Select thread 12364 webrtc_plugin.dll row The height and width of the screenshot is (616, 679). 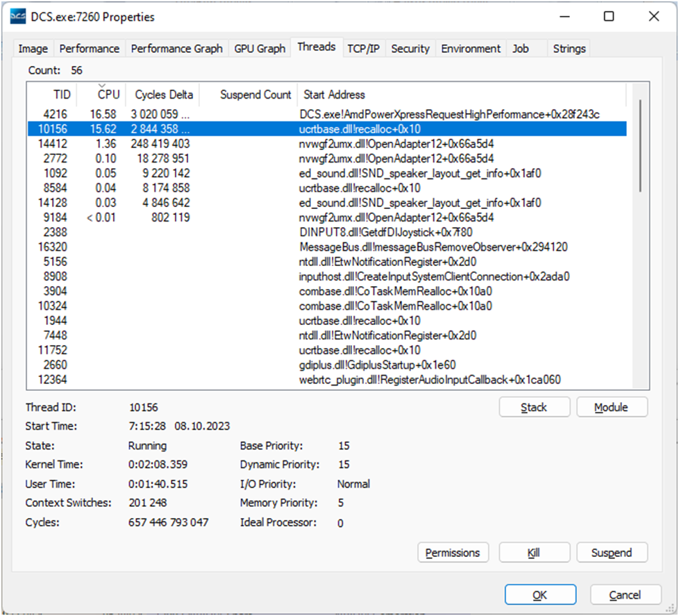(x=327, y=379)
